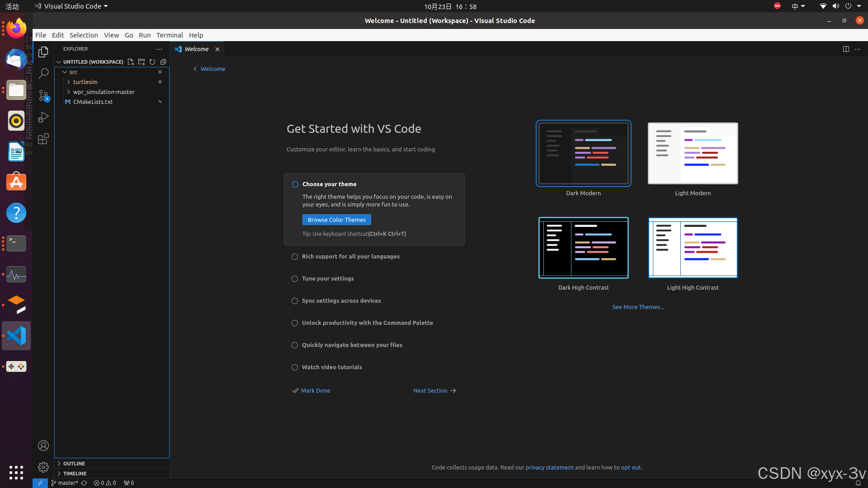
Task: Click New Folder icon in workspace header
Action: coord(142,62)
